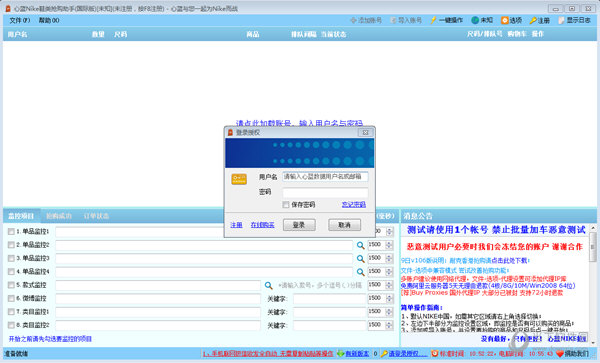The height and width of the screenshot is (363, 600).
Task: Click the 心蓝NIKE footer link in announcements
Action: (567, 339)
